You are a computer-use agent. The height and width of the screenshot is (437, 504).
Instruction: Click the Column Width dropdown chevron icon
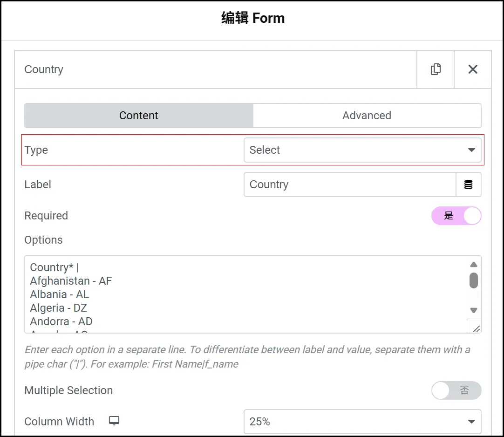pyautogui.click(x=470, y=421)
